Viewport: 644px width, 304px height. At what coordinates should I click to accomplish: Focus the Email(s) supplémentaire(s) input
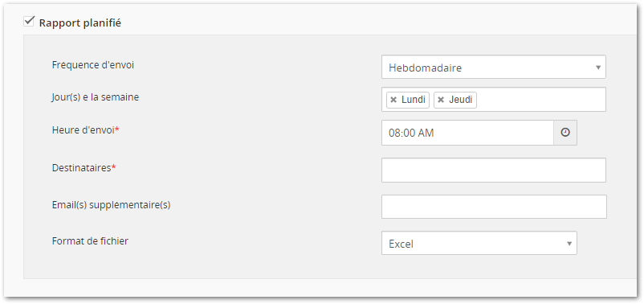[494, 207]
